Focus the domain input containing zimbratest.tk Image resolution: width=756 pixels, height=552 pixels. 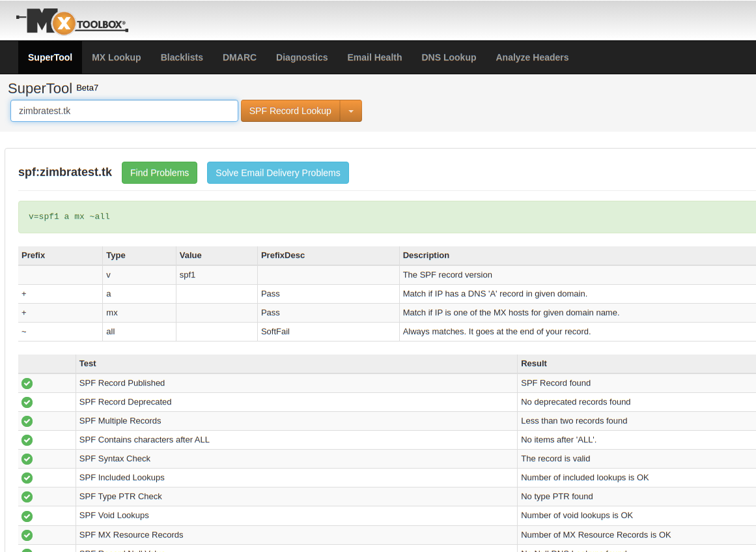pyautogui.click(x=124, y=111)
